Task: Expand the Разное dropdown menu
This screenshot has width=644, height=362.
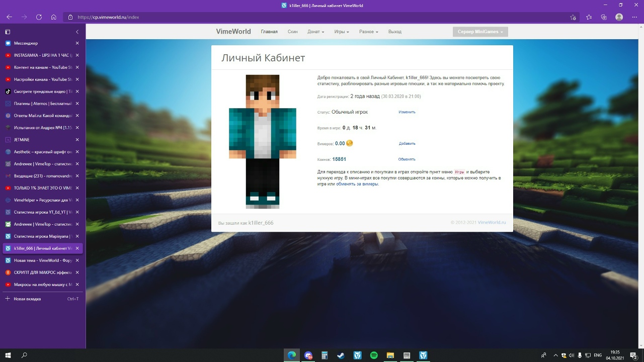Action: pyautogui.click(x=368, y=32)
